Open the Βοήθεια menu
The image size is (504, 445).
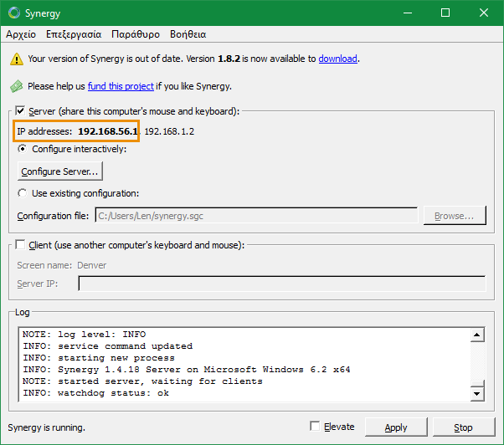click(188, 34)
